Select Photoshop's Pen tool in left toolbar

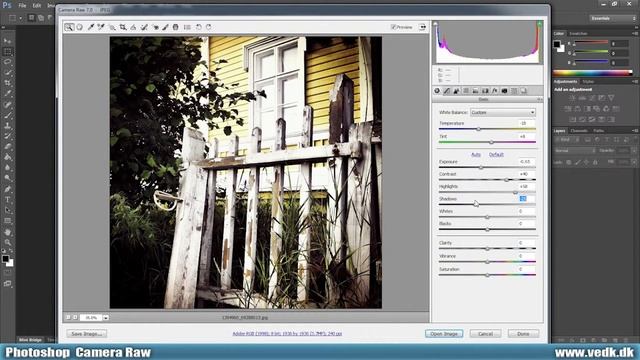pyautogui.click(x=7, y=189)
